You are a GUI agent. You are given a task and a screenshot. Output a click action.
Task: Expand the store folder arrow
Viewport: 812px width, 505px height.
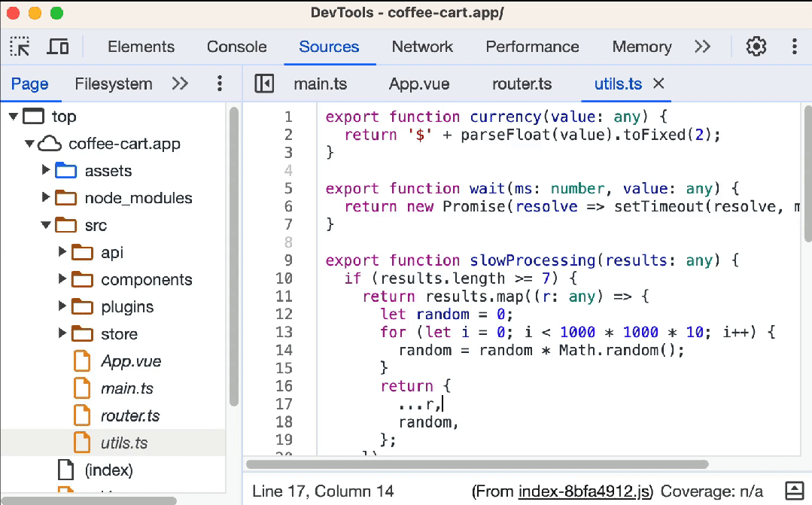62,333
